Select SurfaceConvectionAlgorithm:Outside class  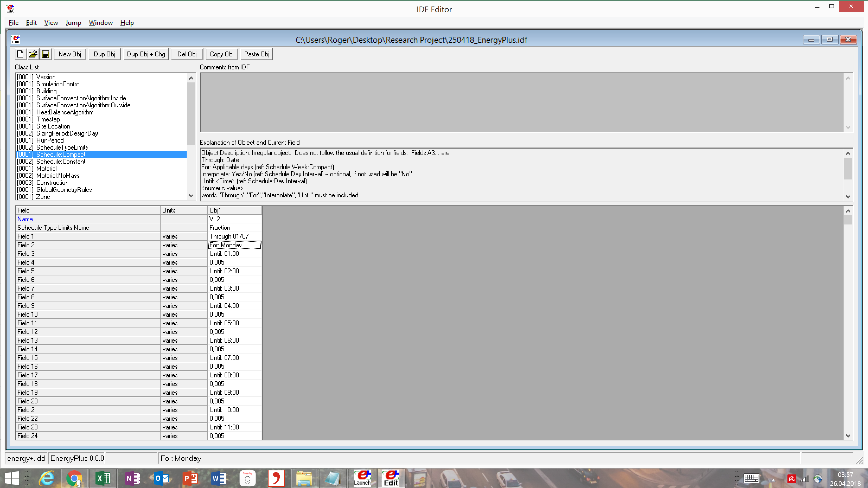(x=101, y=105)
